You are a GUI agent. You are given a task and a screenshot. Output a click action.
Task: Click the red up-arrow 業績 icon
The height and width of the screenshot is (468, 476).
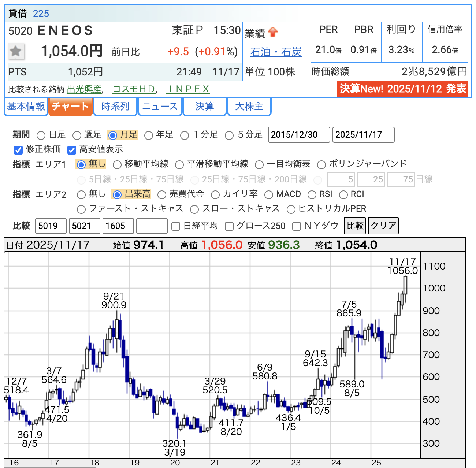[273, 33]
